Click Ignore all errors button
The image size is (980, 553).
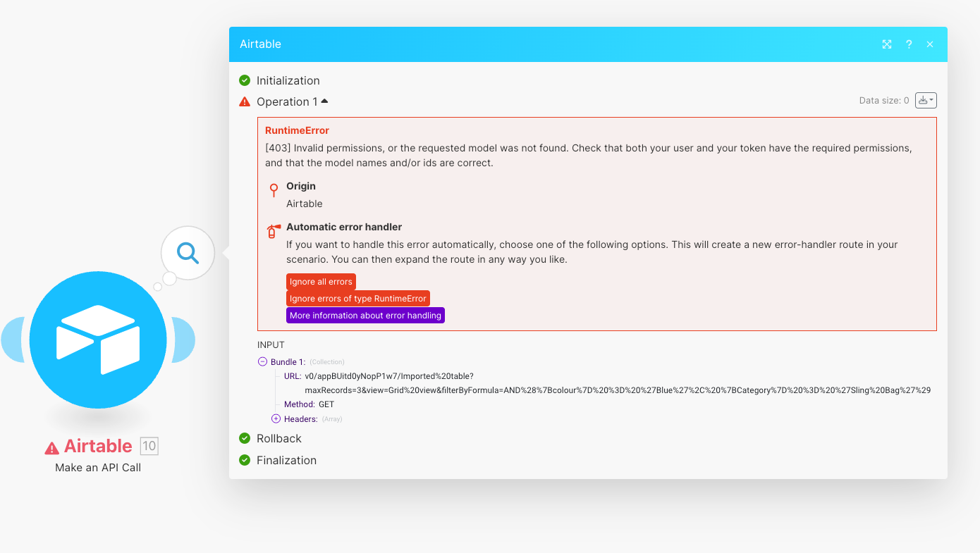(x=321, y=282)
